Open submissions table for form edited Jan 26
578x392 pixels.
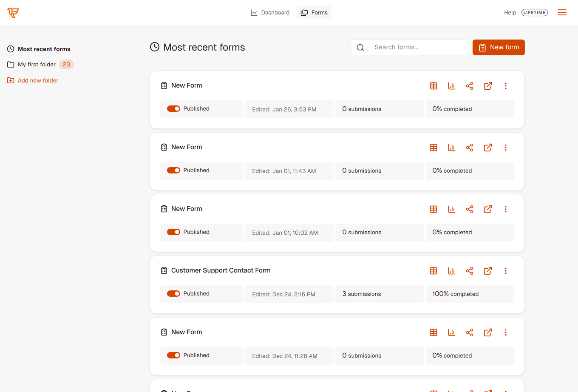tap(433, 86)
